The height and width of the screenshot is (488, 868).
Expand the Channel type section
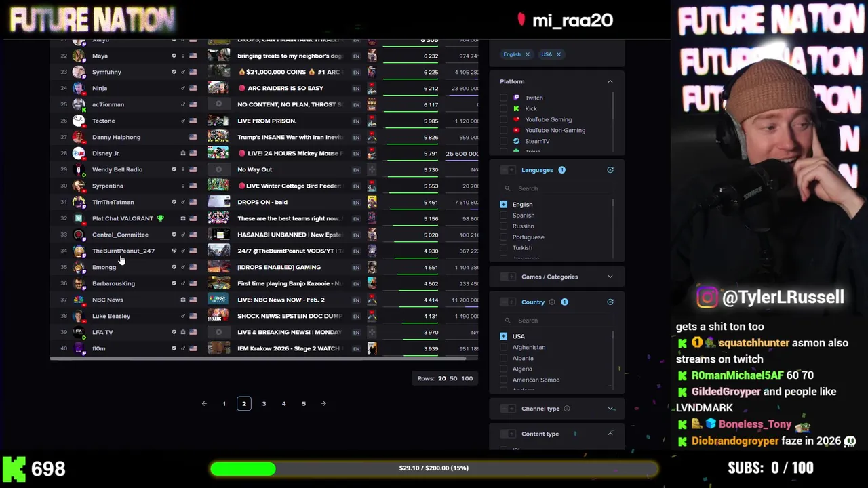[x=610, y=409]
